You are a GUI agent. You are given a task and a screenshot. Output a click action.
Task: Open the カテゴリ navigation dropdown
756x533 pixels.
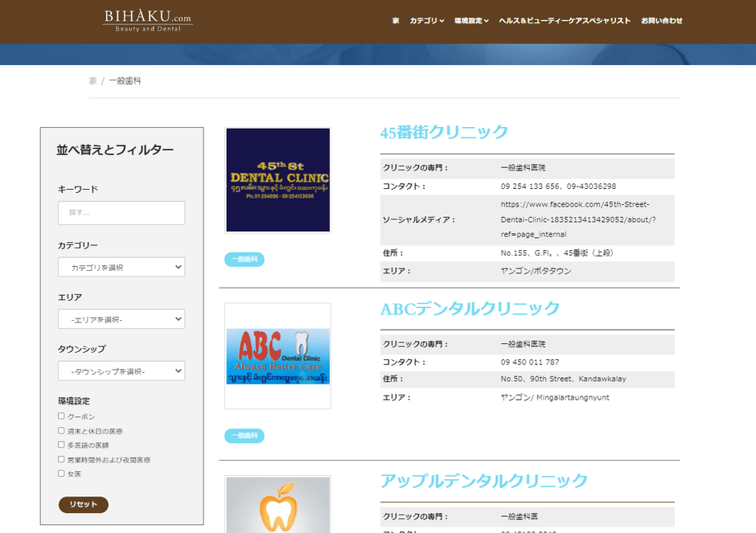(x=425, y=21)
